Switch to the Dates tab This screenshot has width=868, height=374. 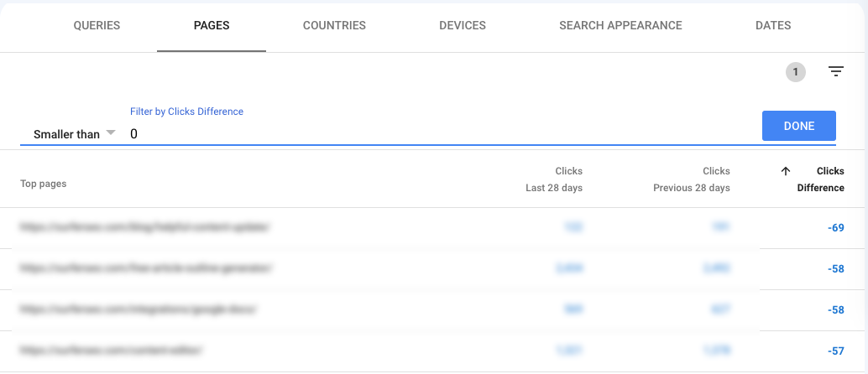pyautogui.click(x=773, y=26)
